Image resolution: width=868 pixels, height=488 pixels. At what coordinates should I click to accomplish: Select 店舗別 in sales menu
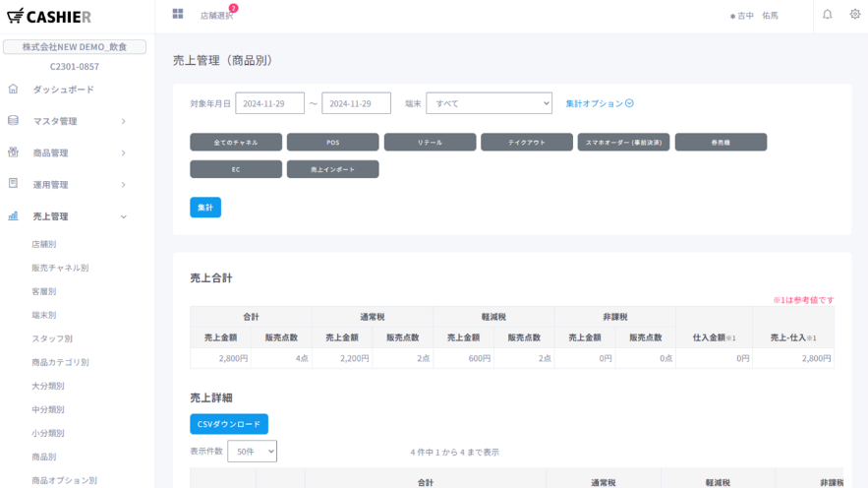[x=44, y=244]
